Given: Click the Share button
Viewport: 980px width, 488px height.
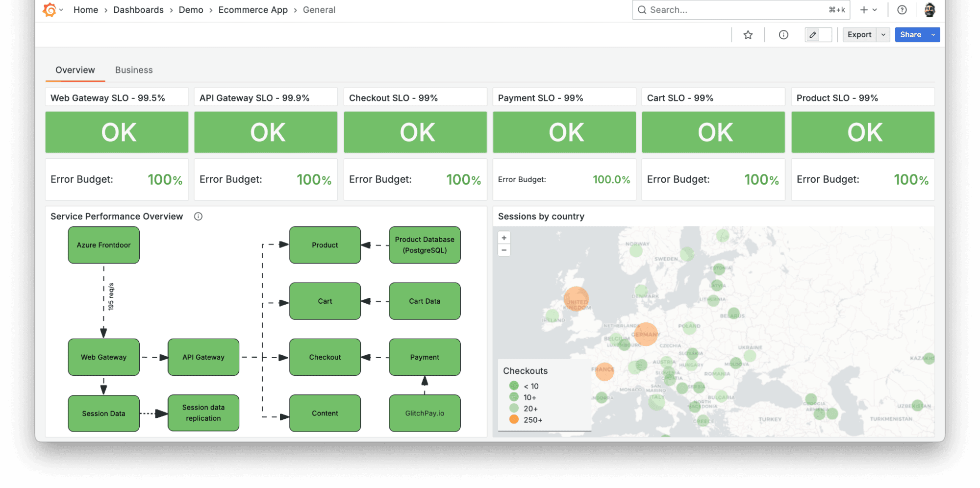Looking at the screenshot, I should 910,35.
